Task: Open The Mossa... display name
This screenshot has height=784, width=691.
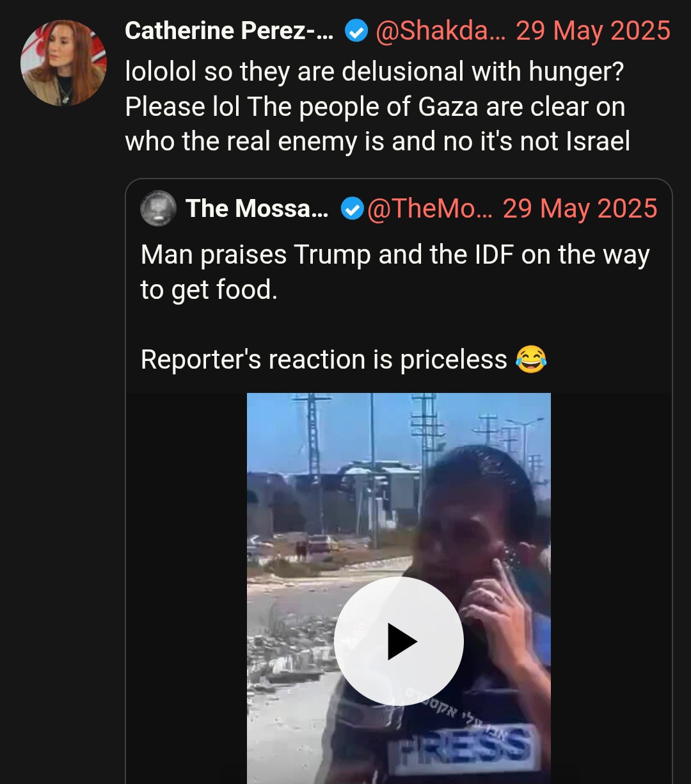Action: pyautogui.click(x=257, y=209)
